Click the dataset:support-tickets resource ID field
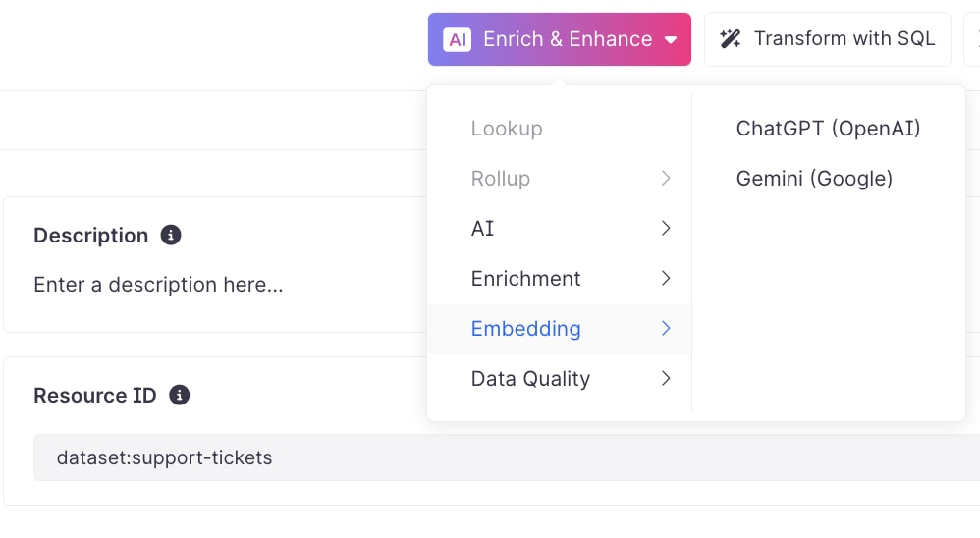Screen dimensions: 980x538 507,457
